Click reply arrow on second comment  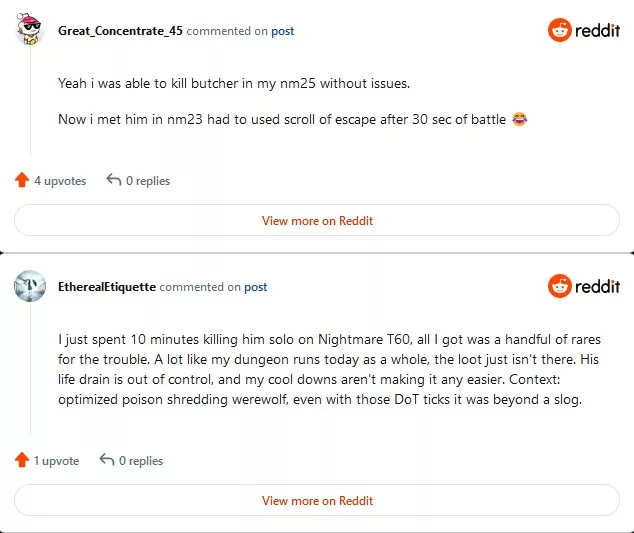pyautogui.click(x=107, y=459)
